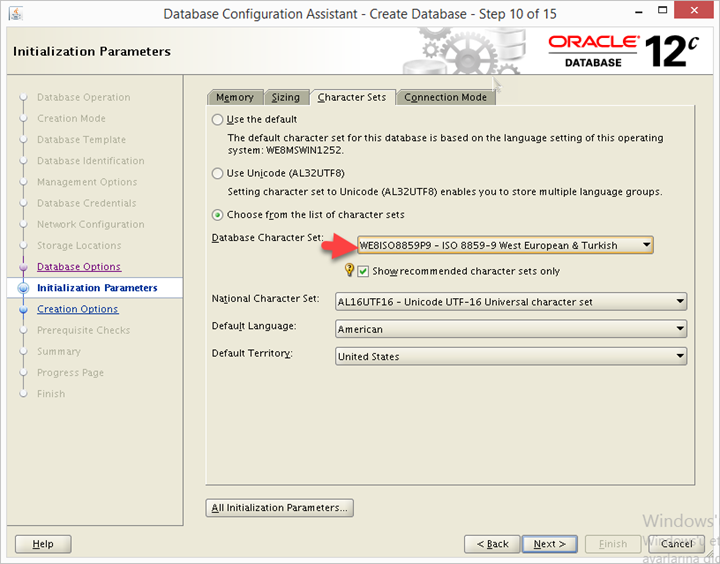Screen dimensions: 720x564
Task: Click the Database Character Set label
Action: coord(267,237)
